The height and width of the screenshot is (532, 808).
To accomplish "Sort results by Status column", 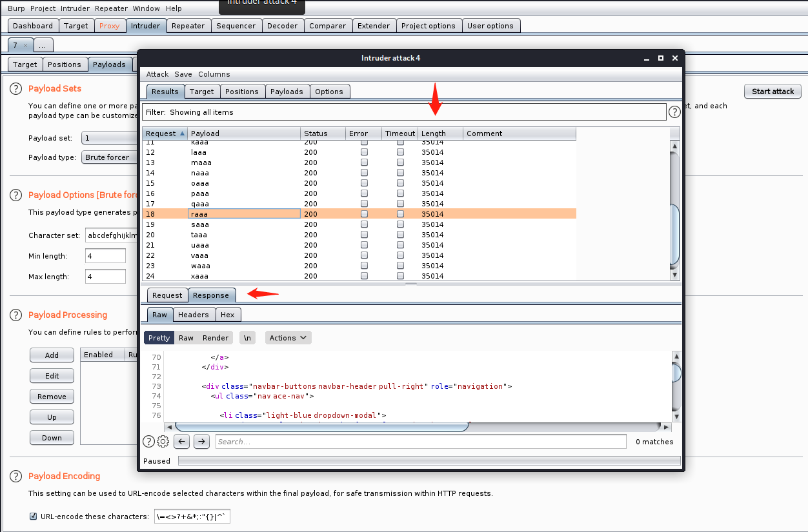I will coord(323,133).
